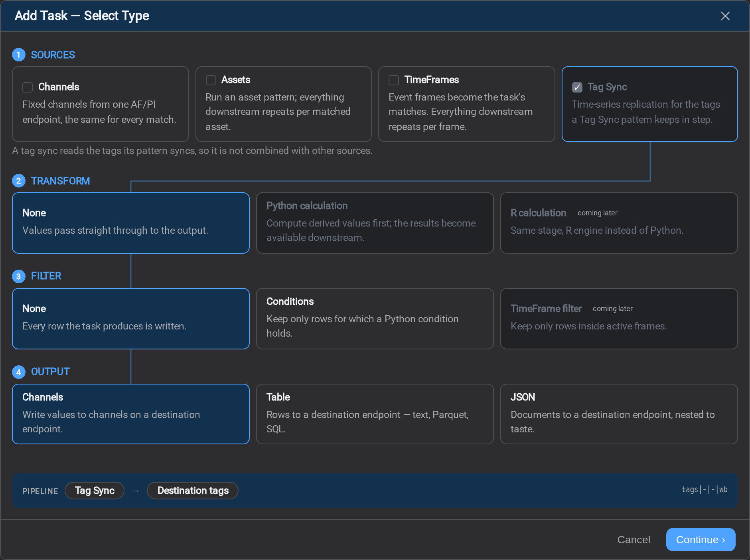This screenshot has height=560, width=750.
Task: Choose the Conditions filter card
Action: point(375,319)
